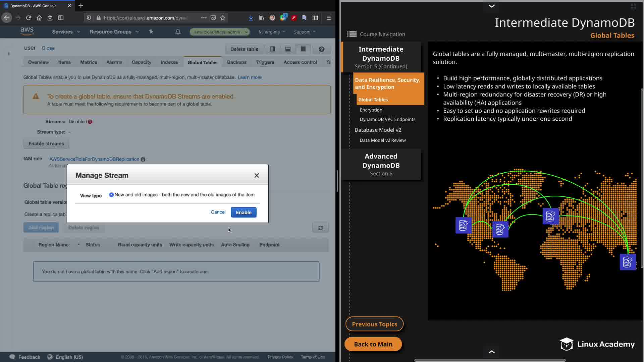Select New and old images radio option
Viewport: 644px width, 362px height.
[x=111, y=195]
